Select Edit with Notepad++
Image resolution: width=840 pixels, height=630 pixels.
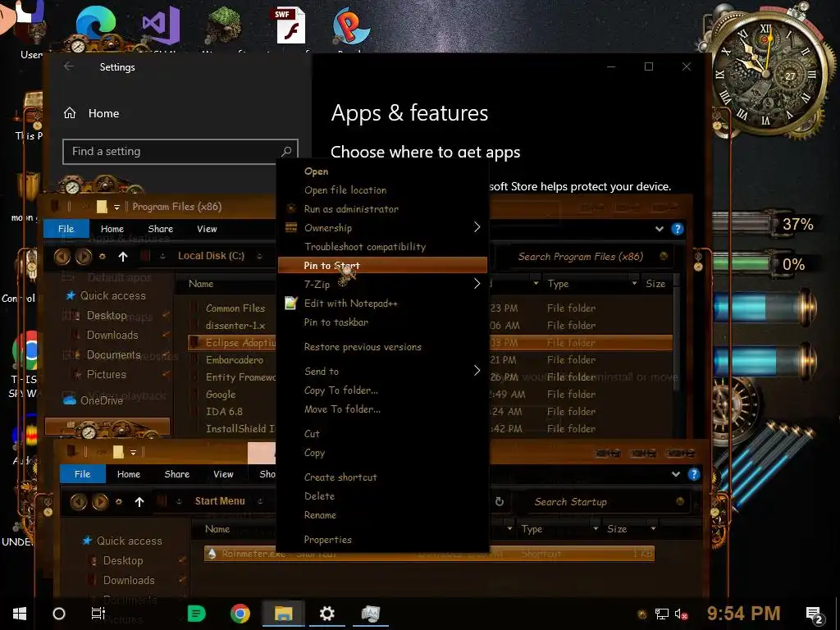350,304
